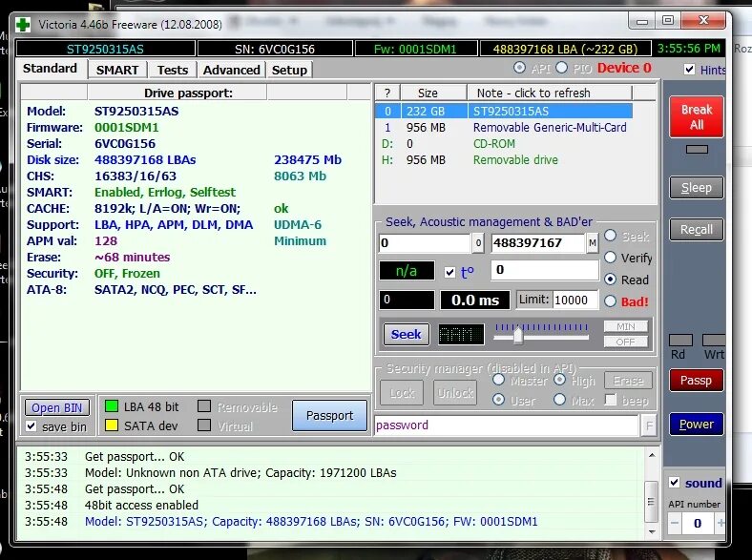This screenshot has width=752, height=560.
Task: Click the Removable gray indicator box
Action: click(204, 406)
